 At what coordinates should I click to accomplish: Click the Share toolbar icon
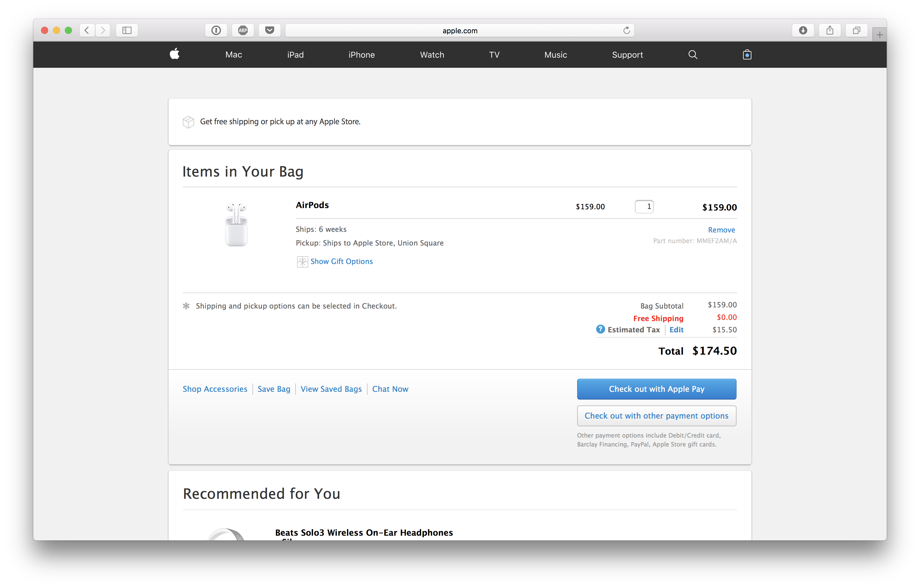pos(830,30)
